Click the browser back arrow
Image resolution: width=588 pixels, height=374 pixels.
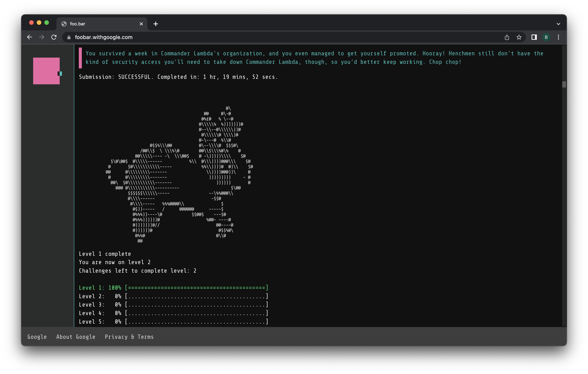(x=30, y=37)
